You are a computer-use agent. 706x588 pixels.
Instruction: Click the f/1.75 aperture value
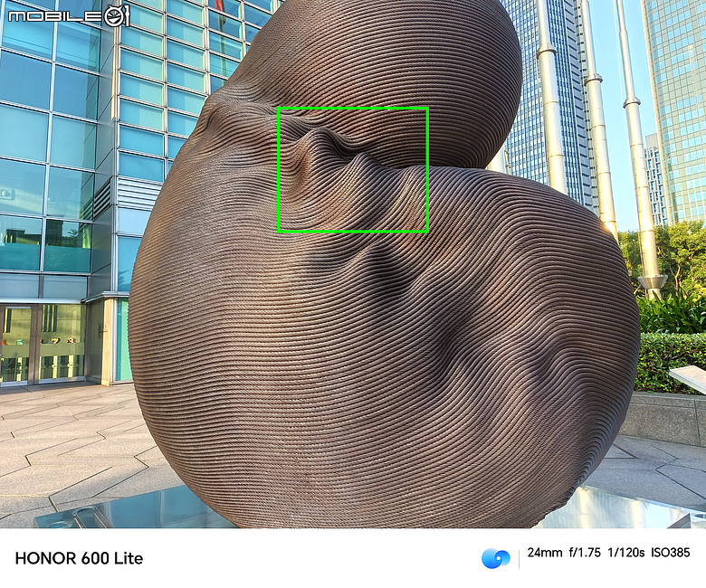585,553
